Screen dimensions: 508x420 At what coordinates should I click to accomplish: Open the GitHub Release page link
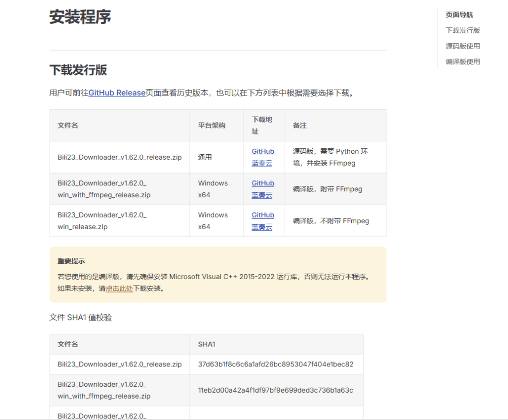click(117, 93)
